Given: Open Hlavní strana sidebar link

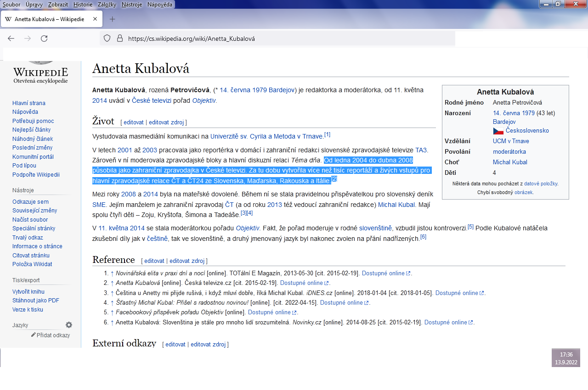Looking at the screenshot, I should click(x=29, y=103).
